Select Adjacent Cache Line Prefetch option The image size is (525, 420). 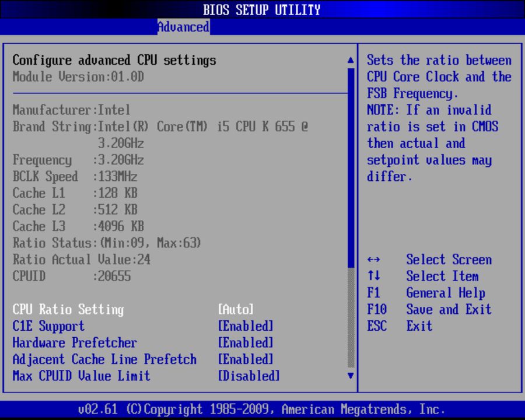pyautogui.click(x=104, y=359)
